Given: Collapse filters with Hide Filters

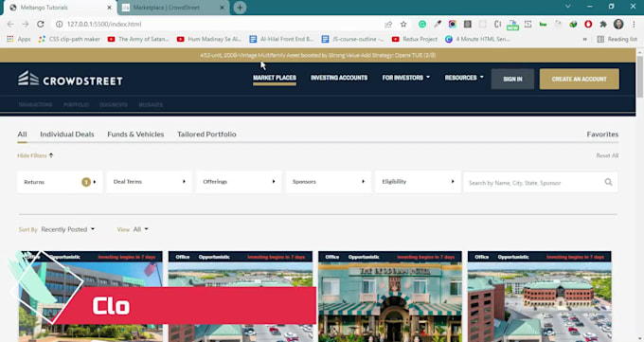Looking at the screenshot, I should (35, 155).
